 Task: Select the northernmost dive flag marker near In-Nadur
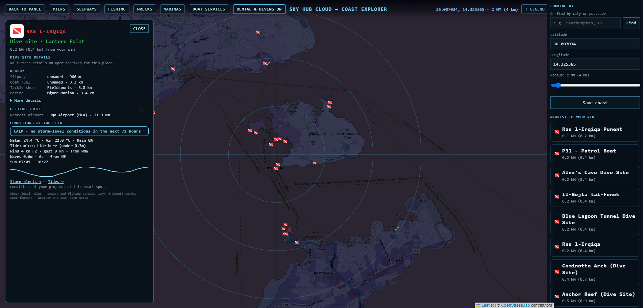(x=258, y=32)
